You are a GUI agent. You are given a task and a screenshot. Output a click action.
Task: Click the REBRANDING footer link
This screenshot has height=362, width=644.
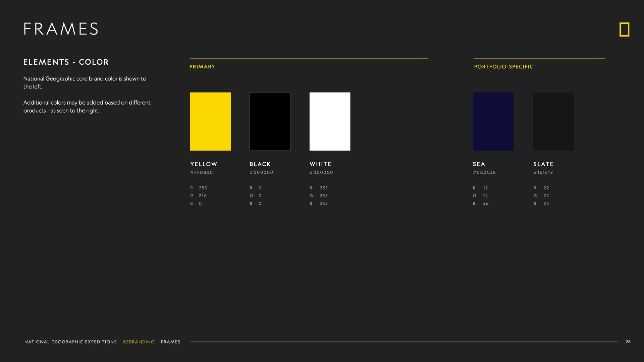pyautogui.click(x=139, y=342)
